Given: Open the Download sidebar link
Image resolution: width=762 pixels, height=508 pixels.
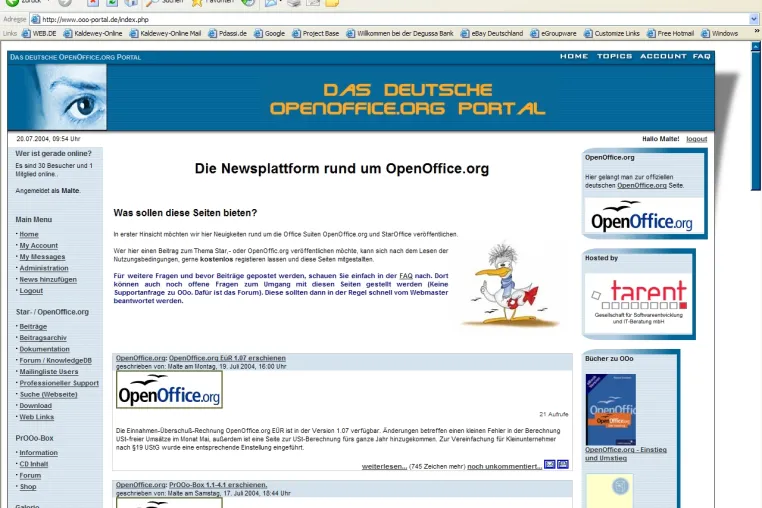Looking at the screenshot, I should tap(35, 406).
